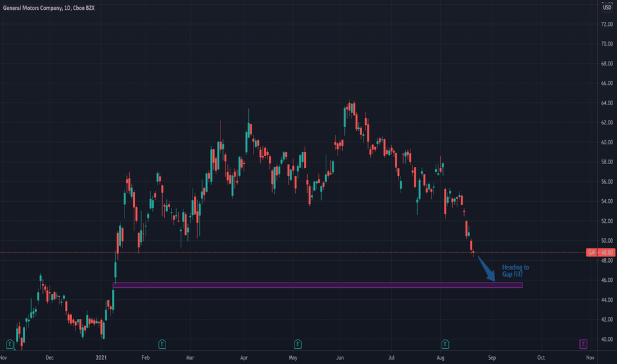617x364 pixels.
Task: Click the 66.00 price axis label
Action: click(607, 83)
